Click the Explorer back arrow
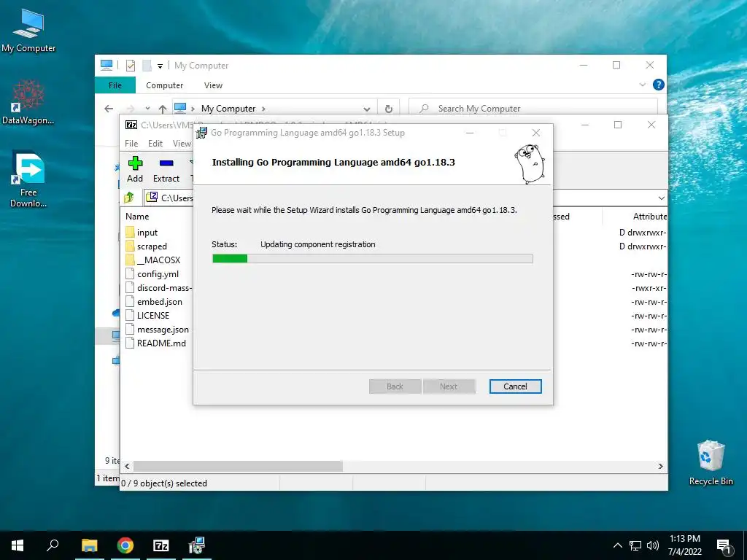This screenshot has width=747, height=560. click(x=109, y=109)
